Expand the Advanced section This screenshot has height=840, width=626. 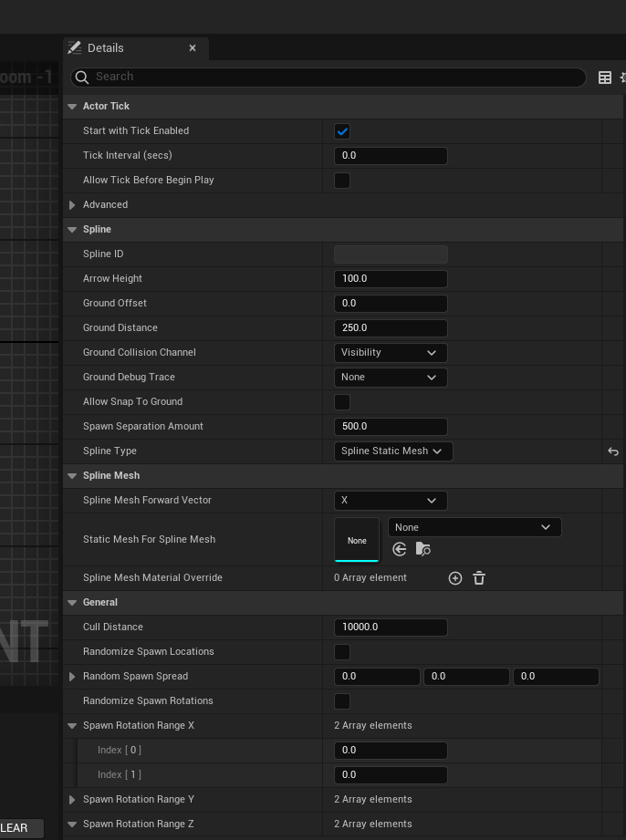pos(72,205)
